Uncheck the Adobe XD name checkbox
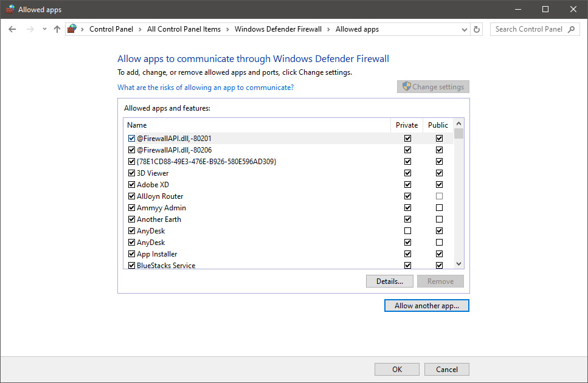588x383 pixels. pos(131,185)
